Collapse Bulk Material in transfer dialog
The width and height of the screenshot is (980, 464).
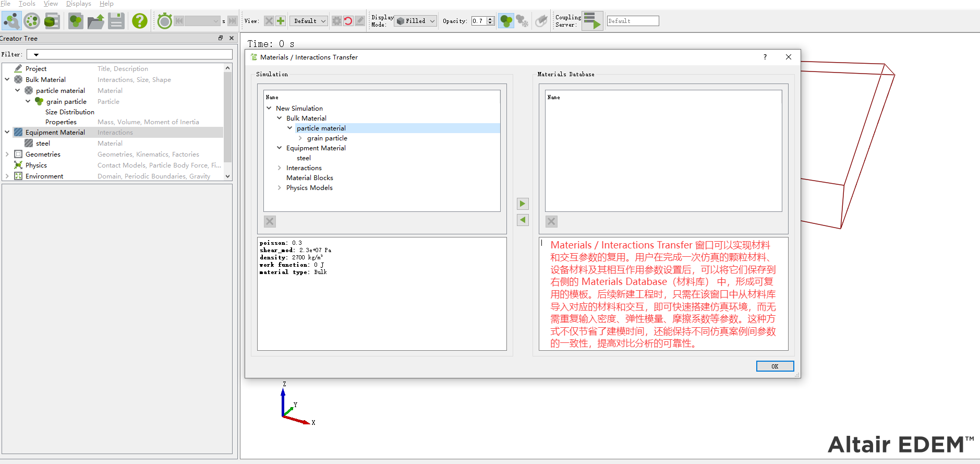pos(280,118)
